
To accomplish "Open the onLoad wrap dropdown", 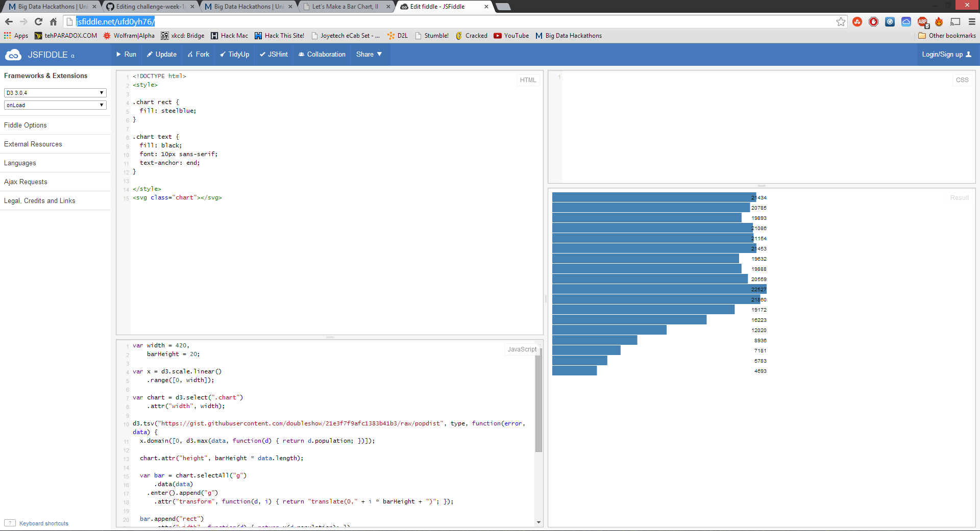I will pos(55,105).
